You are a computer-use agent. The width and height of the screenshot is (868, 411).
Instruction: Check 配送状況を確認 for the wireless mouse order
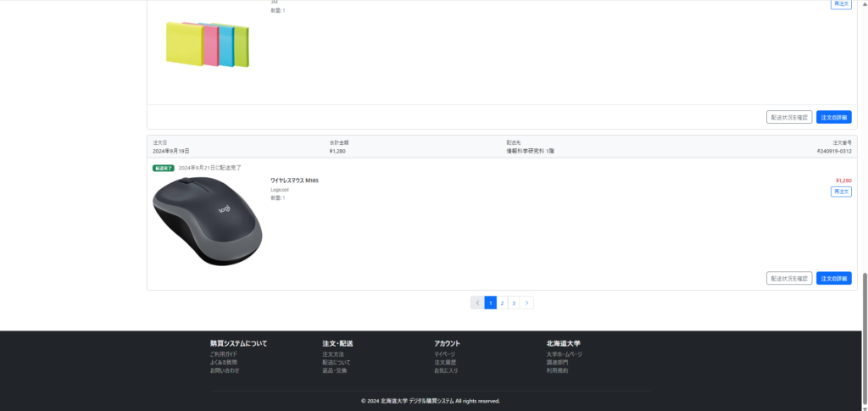pyautogui.click(x=789, y=278)
